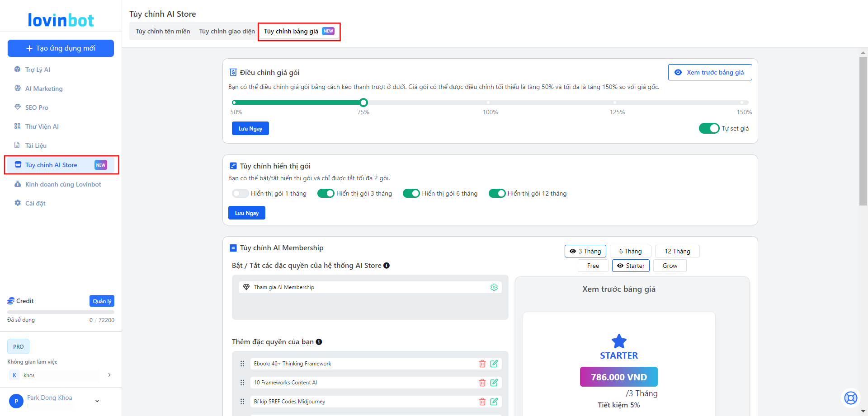This screenshot has width=868, height=416.
Task: Click the lovinbot logo
Action: coord(61,20)
